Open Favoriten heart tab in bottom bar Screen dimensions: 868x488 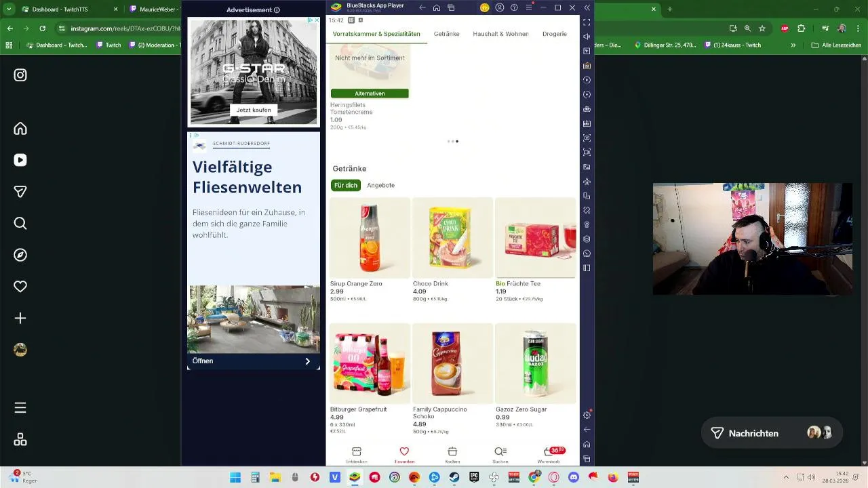click(404, 455)
